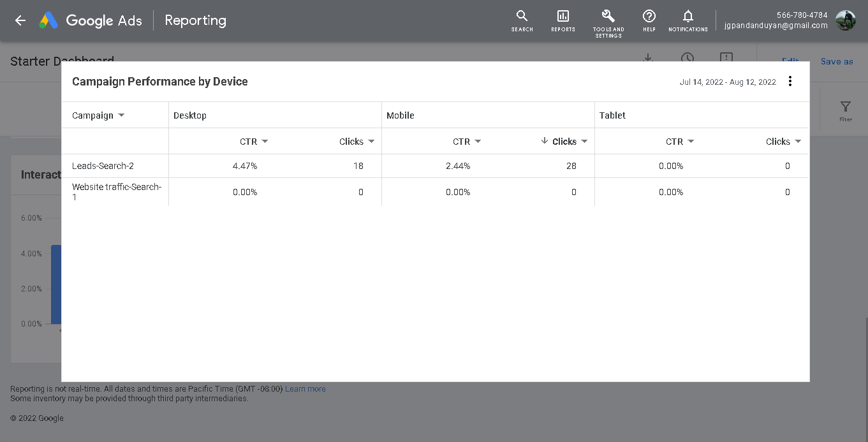Click the account profile avatar
Image resolution: width=868 pixels, height=442 pixels.
(x=846, y=20)
